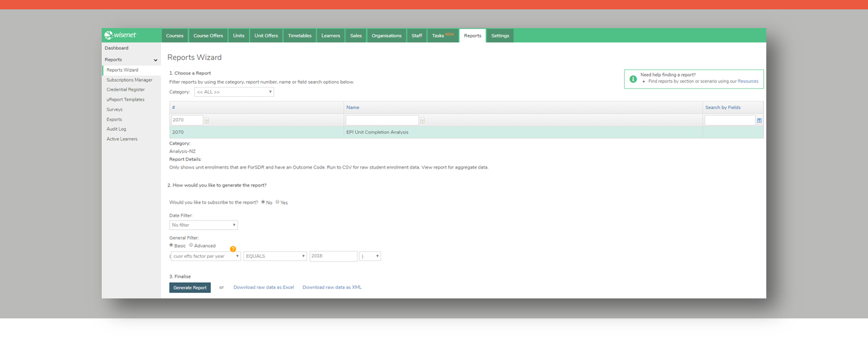Click the orange help icon above general filter
Viewport: 868px width, 339px height.
pyautogui.click(x=233, y=249)
